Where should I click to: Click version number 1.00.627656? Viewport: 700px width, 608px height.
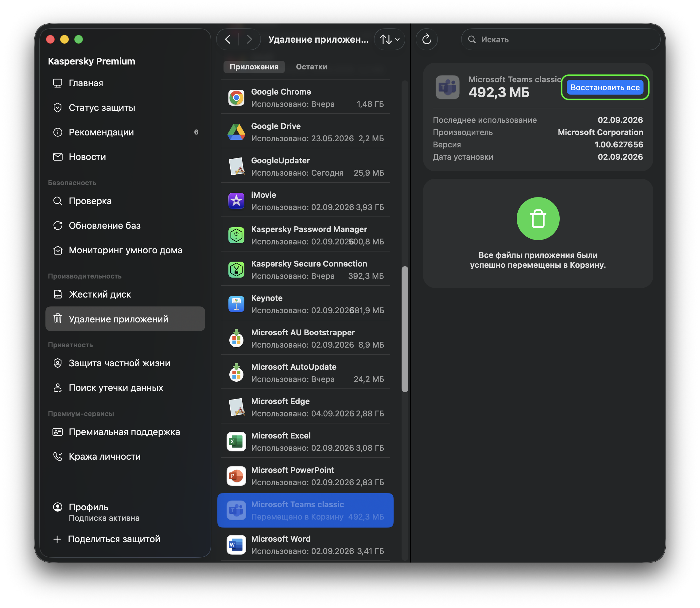(x=619, y=145)
